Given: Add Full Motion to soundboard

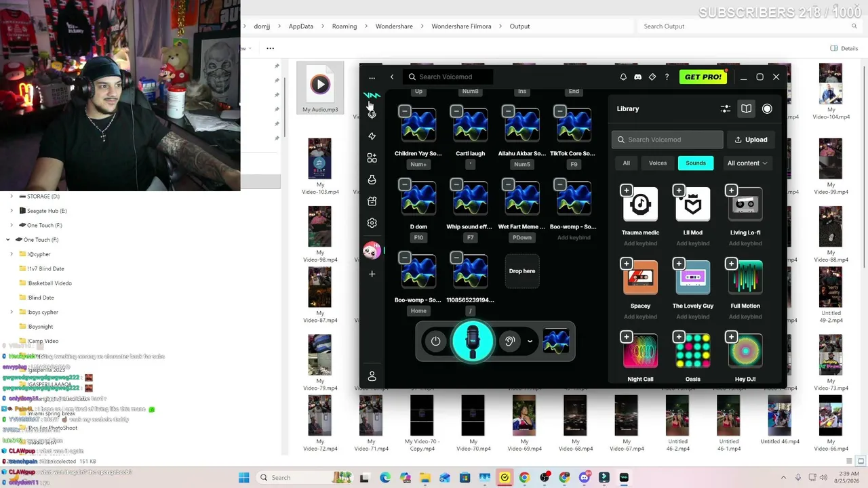Looking at the screenshot, I should click(x=731, y=264).
